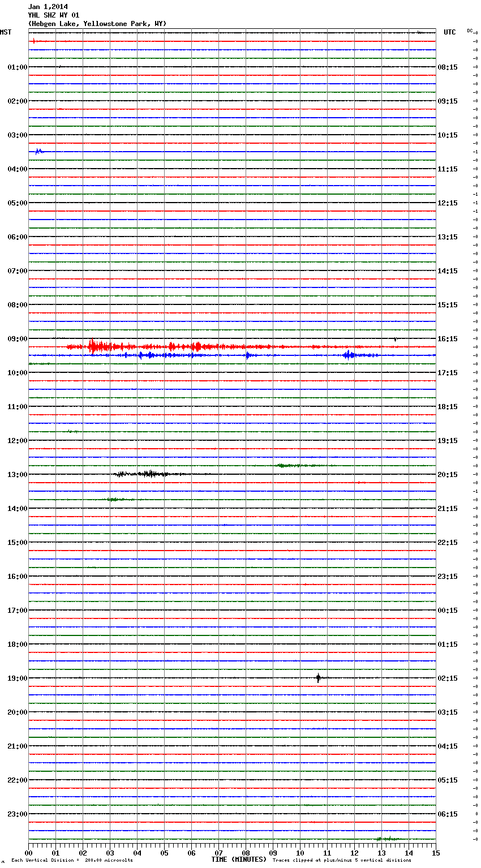481x868 pixels.
Task: Click the green signal on the 23:45 trace
Action: click(x=389, y=839)
